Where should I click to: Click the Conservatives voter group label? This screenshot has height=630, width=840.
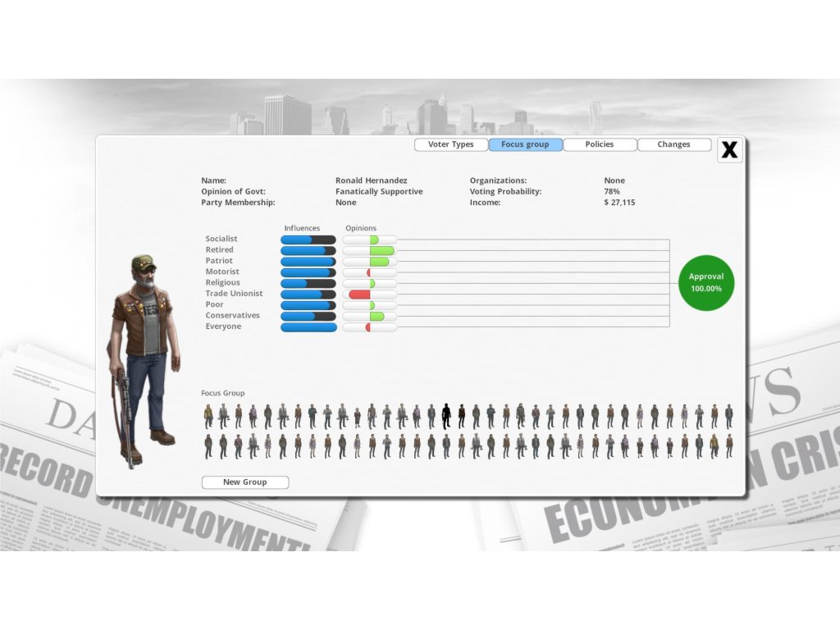pyautogui.click(x=232, y=316)
